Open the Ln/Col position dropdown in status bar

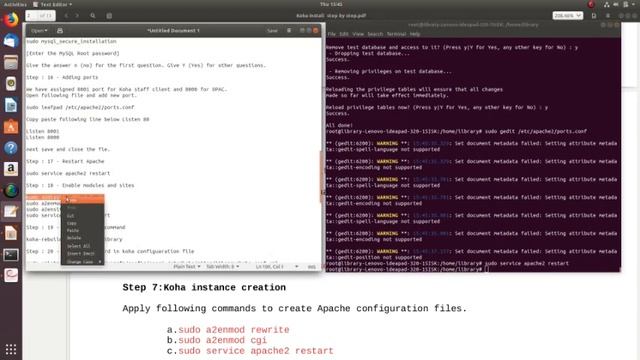pyautogui.click(x=277, y=267)
